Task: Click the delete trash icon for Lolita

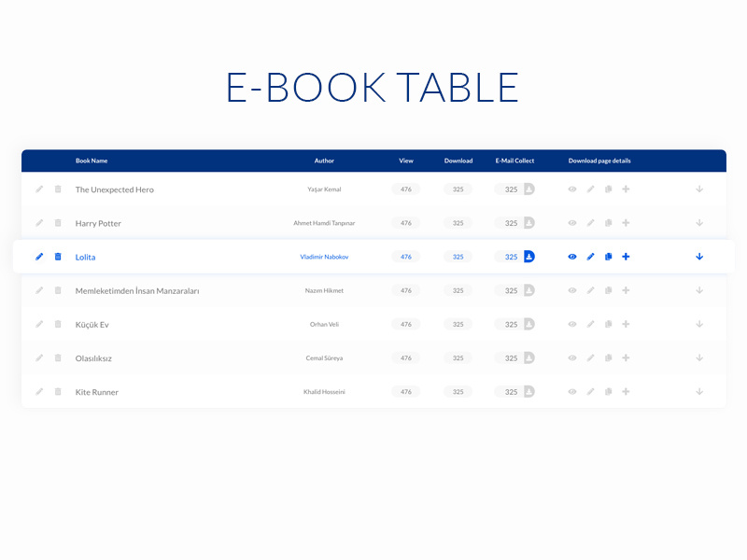Action: (x=58, y=257)
